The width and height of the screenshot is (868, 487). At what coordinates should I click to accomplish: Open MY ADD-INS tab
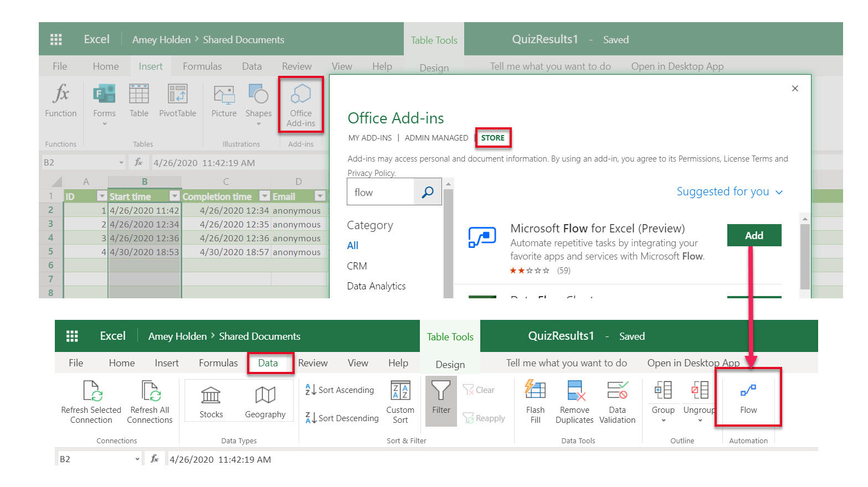pos(370,138)
